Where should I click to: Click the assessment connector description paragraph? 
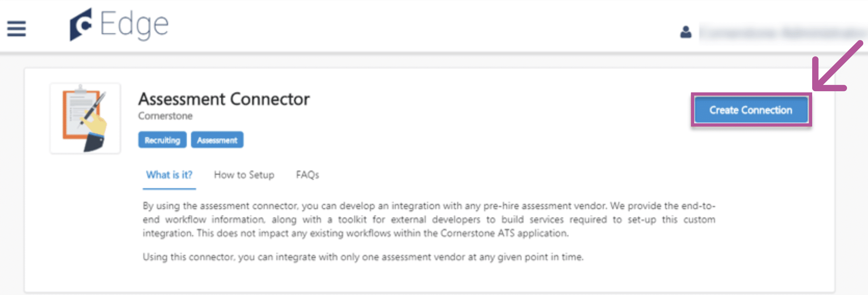(428, 219)
